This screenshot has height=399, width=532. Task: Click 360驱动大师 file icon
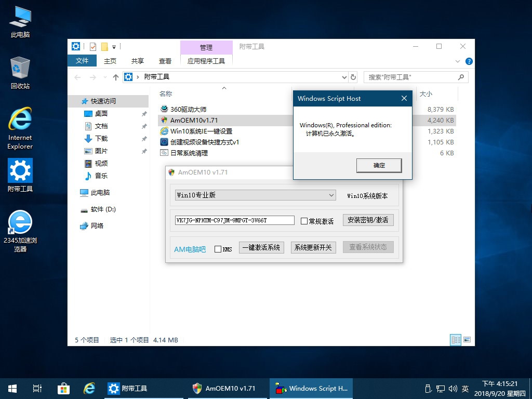click(x=164, y=109)
